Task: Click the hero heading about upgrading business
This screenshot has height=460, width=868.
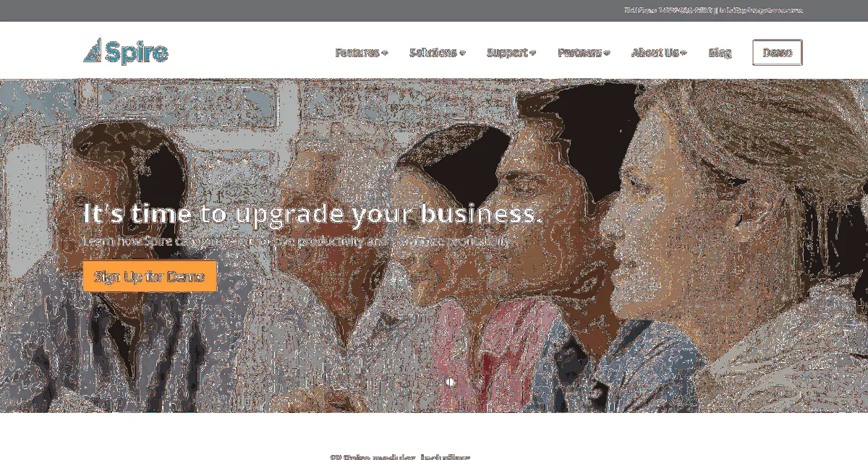Action: coord(312,215)
